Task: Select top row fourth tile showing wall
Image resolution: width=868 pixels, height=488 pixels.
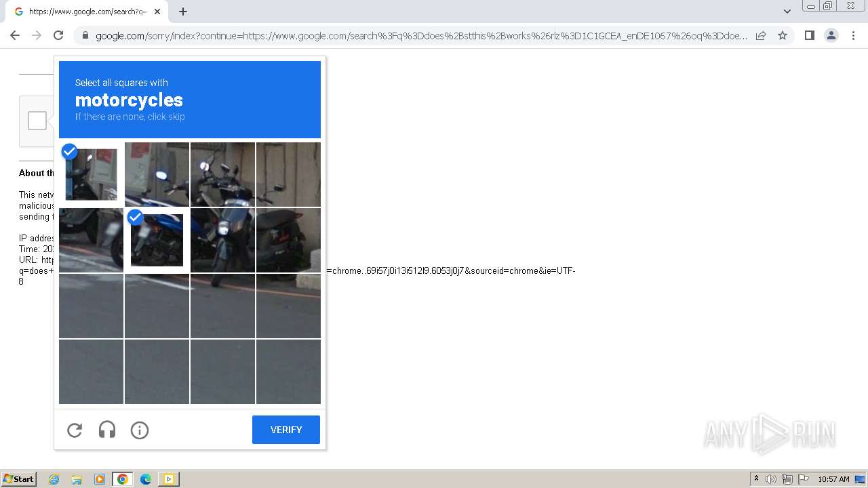Action: tap(288, 174)
